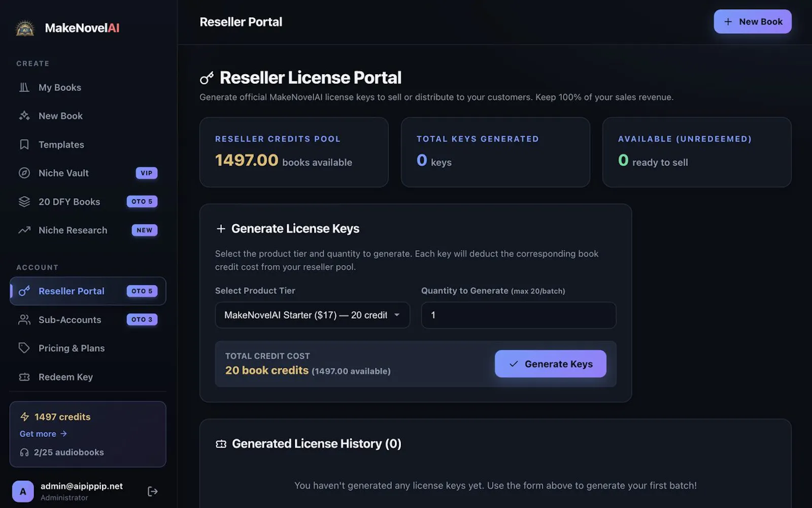812x508 pixels.
Task: Select Niche Vault in the sidebar
Action: coord(88,173)
